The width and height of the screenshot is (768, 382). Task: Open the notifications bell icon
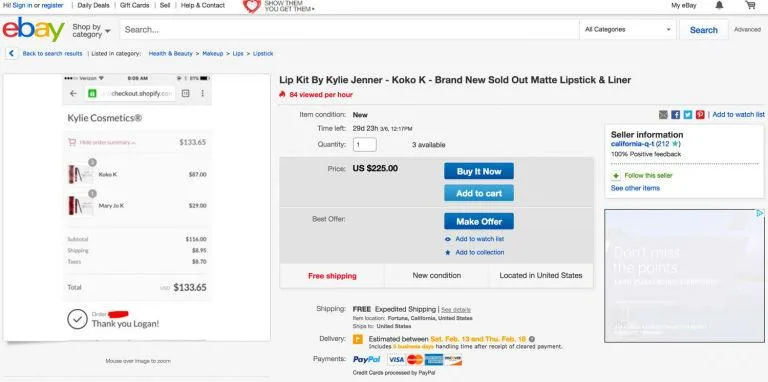tap(719, 5)
